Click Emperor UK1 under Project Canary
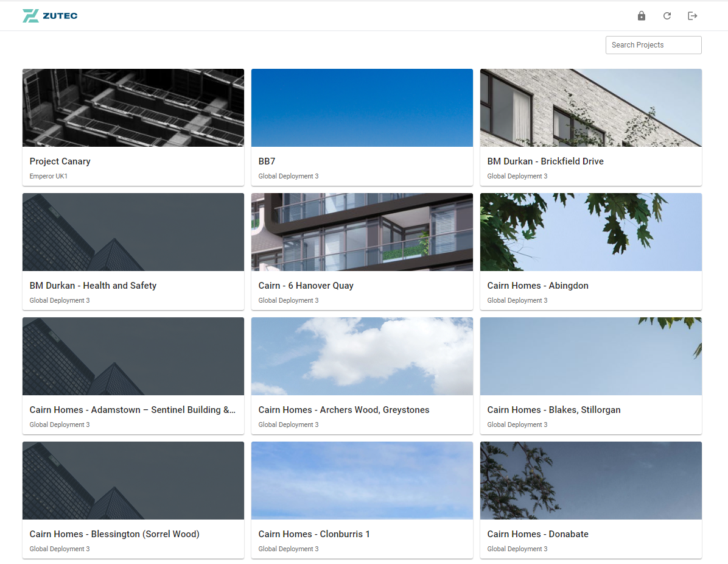This screenshot has width=728, height=564. point(48,176)
